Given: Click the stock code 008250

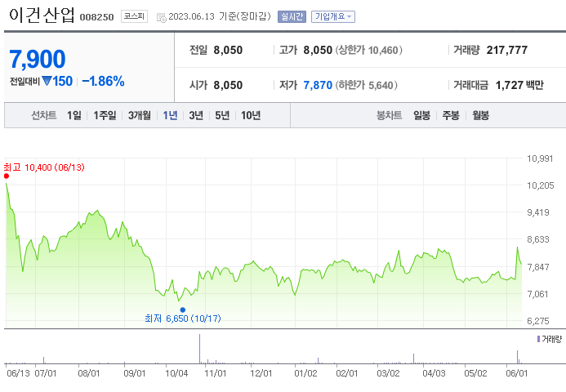Looking at the screenshot, I should click(x=96, y=17).
